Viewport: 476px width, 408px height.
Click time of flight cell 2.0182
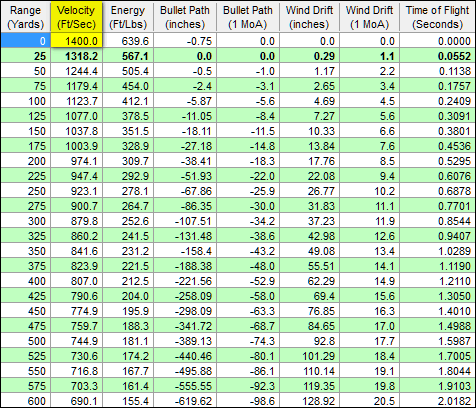tap(438, 400)
